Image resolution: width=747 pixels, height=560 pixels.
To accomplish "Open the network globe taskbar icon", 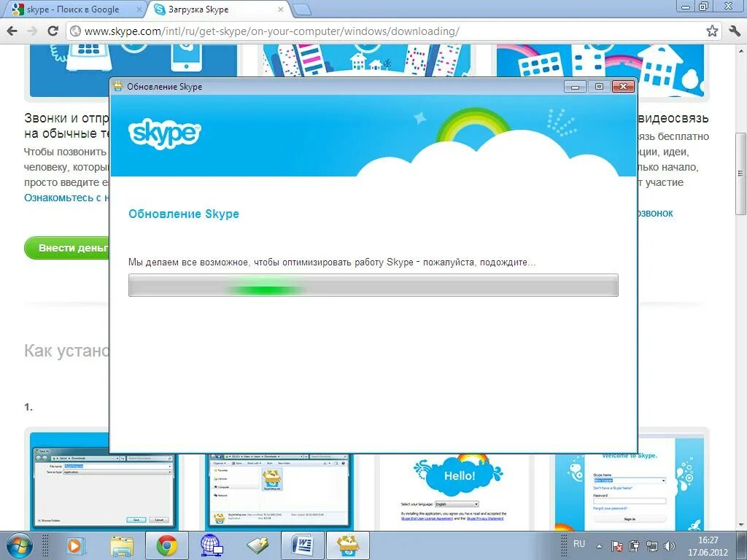I will point(212,545).
